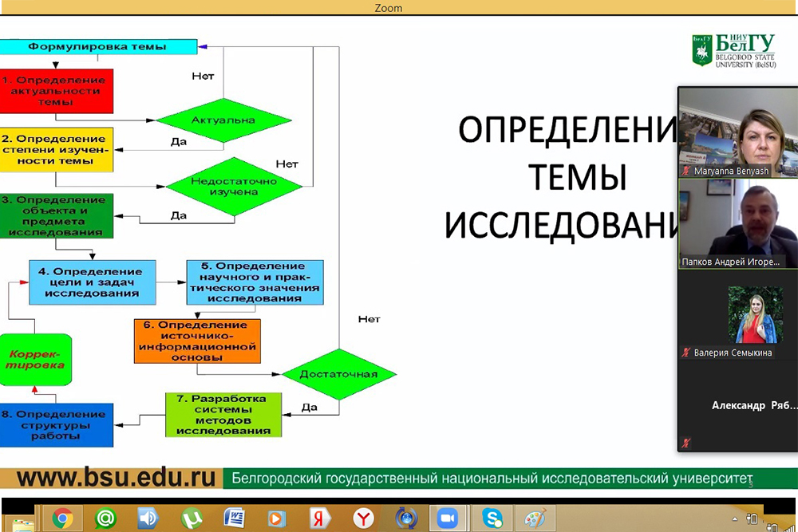Click Maryanna Benyash muted microphone icon

click(x=685, y=171)
